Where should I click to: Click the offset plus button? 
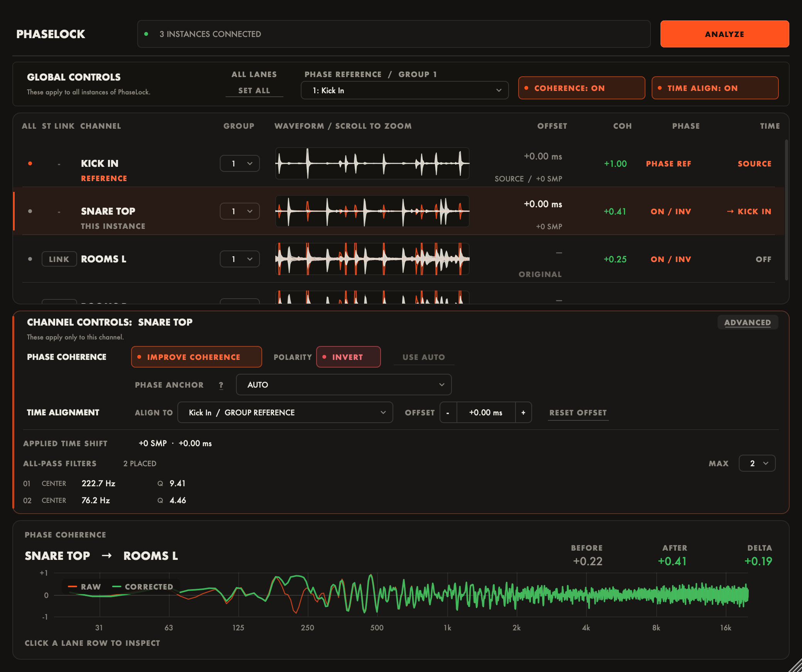523,412
